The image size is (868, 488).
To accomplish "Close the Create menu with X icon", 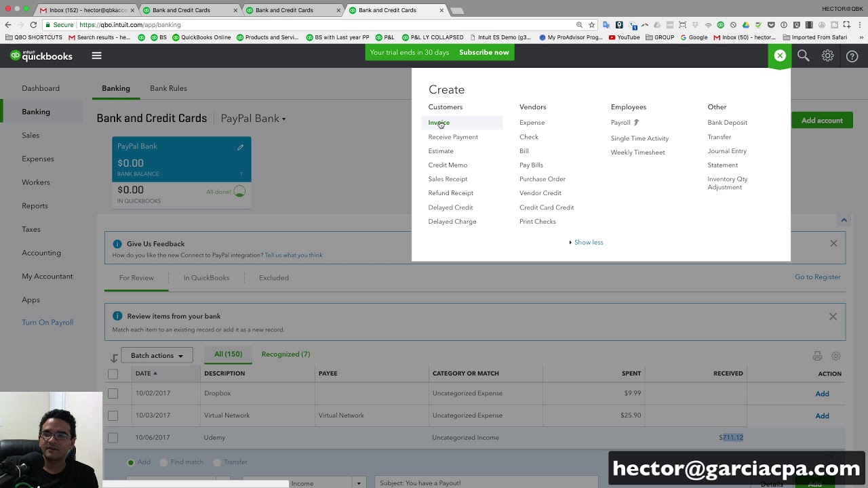I will (x=780, y=56).
